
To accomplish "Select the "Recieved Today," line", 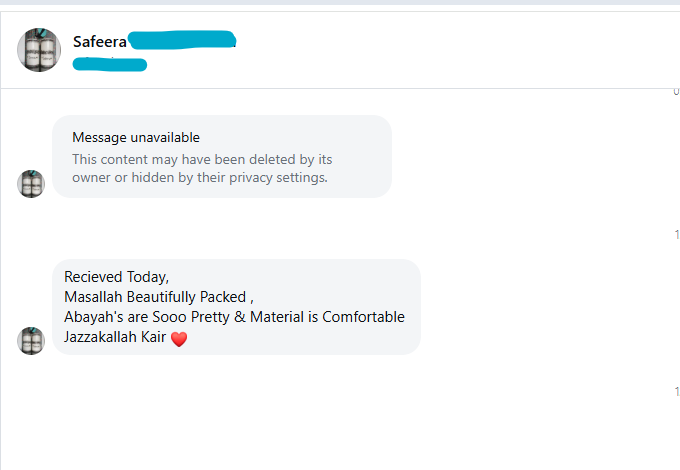I will coord(116,277).
